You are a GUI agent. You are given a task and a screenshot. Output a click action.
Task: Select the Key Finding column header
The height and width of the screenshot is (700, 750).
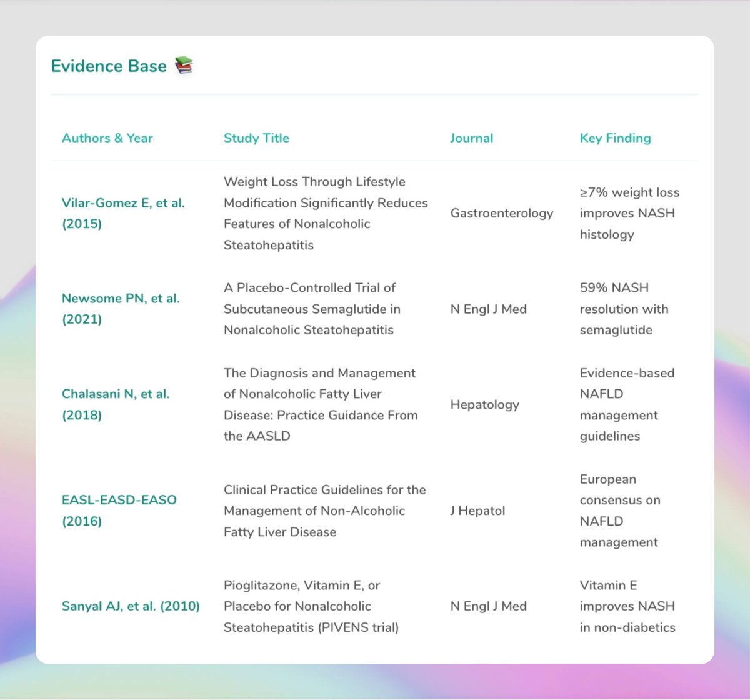[615, 138]
